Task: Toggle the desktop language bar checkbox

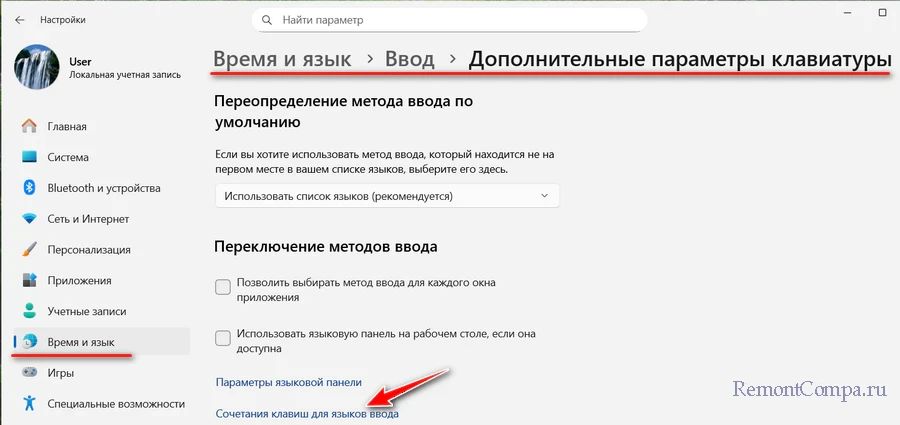Action: [223, 340]
